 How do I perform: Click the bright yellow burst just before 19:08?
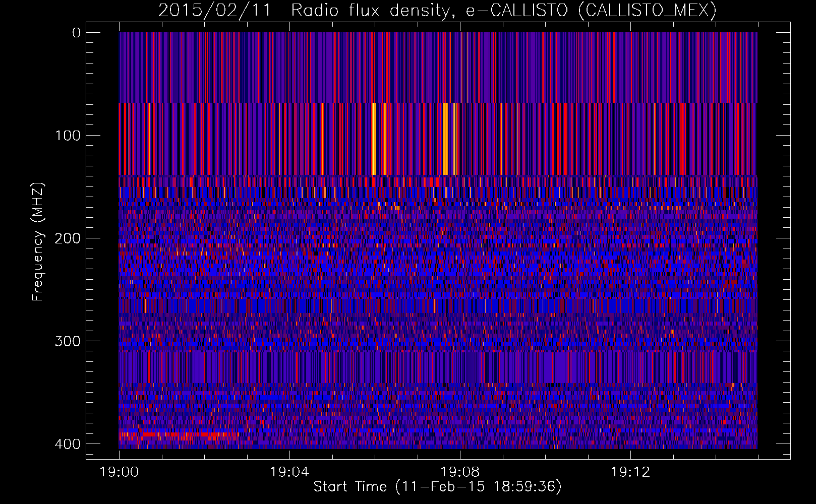pyautogui.click(x=445, y=139)
